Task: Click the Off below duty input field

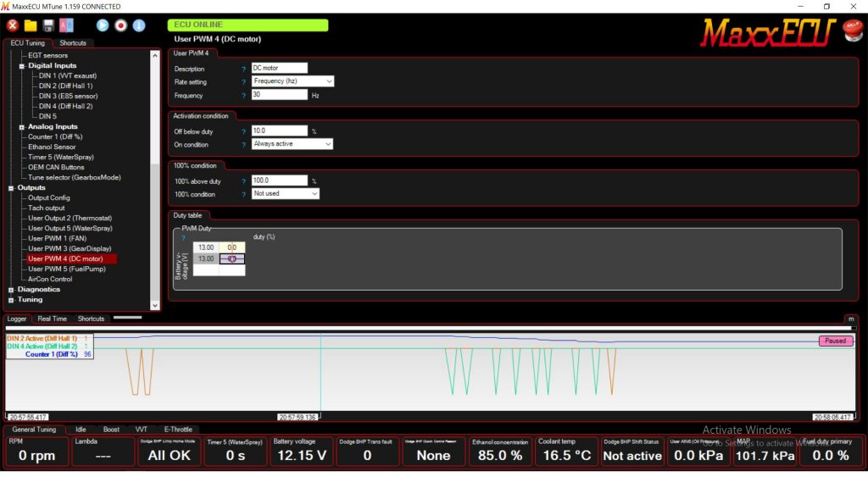Action: (279, 131)
